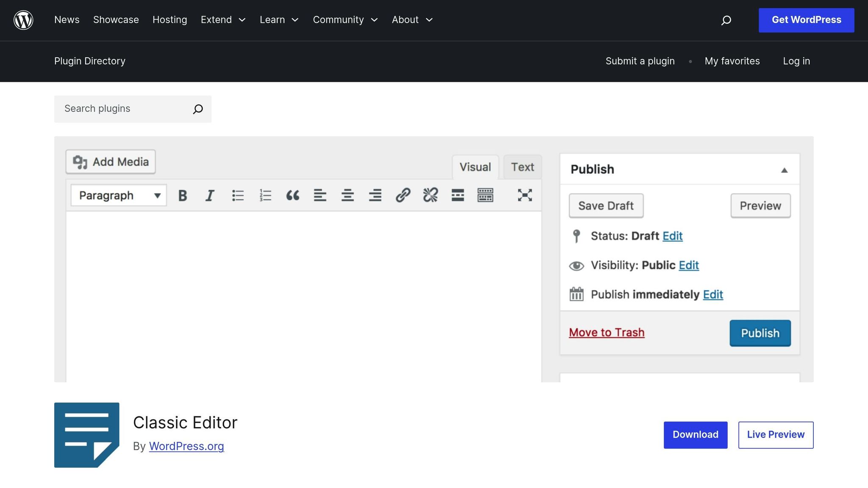Click Move to Trash
The height and width of the screenshot is (488, 868).
coord(606,333)
